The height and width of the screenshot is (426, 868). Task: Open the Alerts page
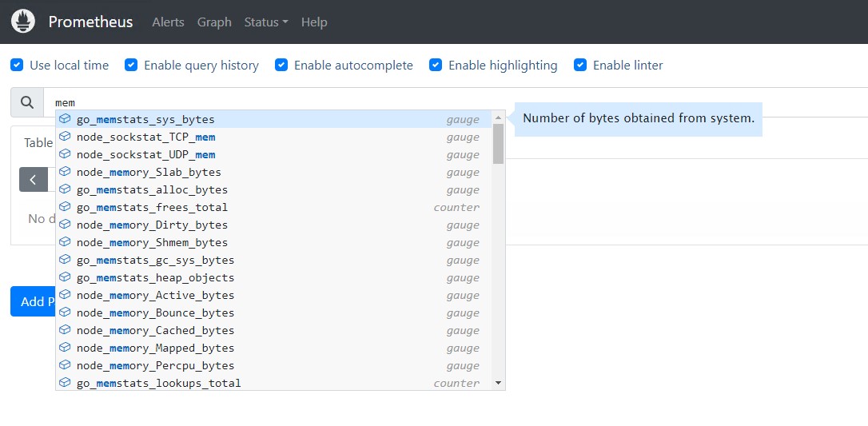tap(169, 22)
